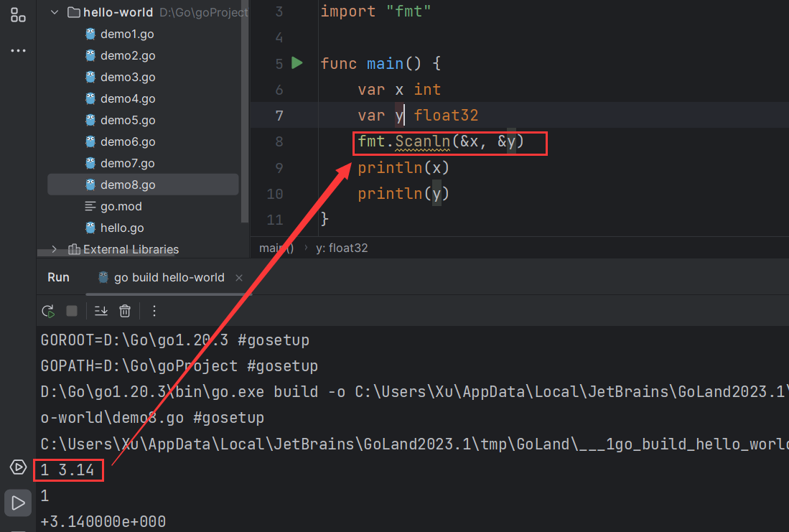The height and width of the screenshot is (532, 789).
Task: Open demo3.go in the project tree
Action: pyautogui.click(x=127, y=77)
